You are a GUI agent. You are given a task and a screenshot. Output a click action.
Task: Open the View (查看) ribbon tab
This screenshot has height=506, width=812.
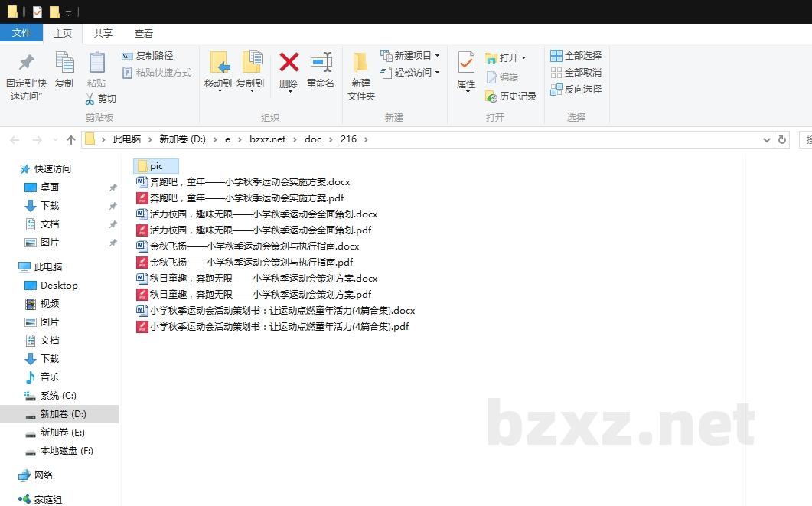[x=144, y=34]
